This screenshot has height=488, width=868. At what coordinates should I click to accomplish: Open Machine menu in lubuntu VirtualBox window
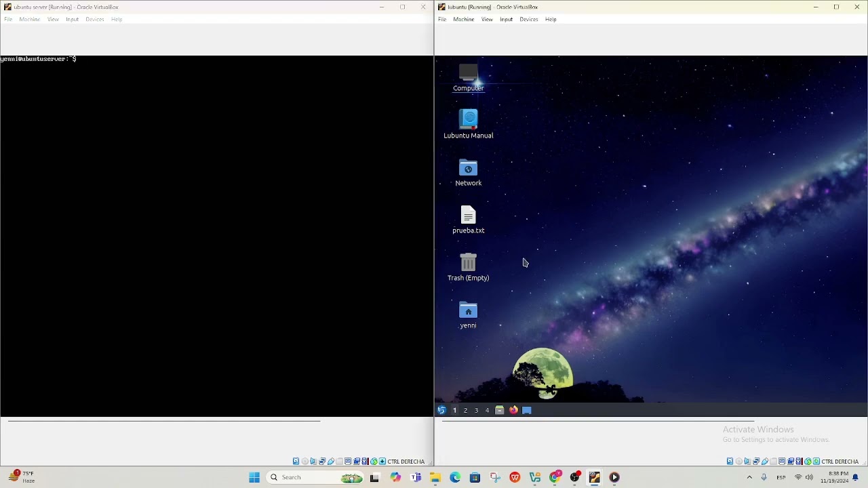click(464, 19)
